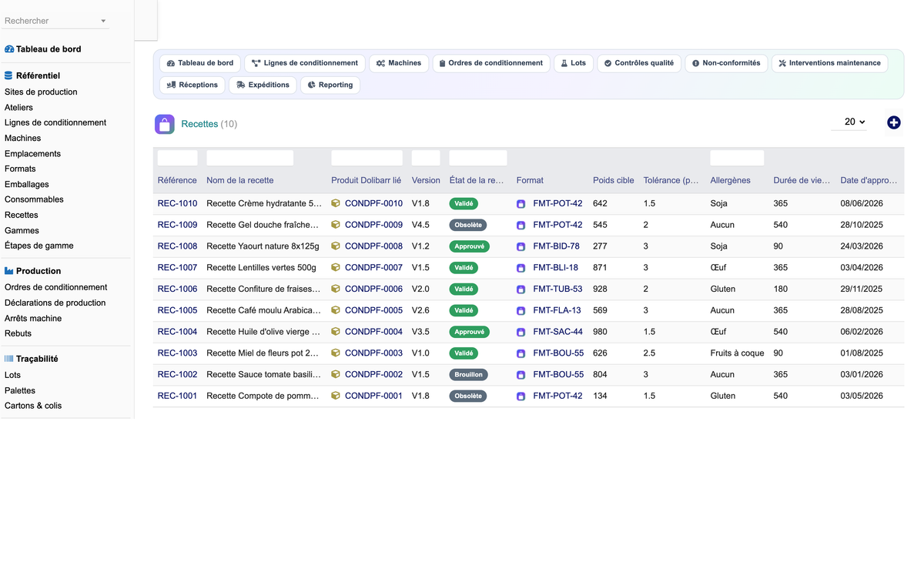Click the Version filter field
This screenshot has height=572, width=924.
426,158
